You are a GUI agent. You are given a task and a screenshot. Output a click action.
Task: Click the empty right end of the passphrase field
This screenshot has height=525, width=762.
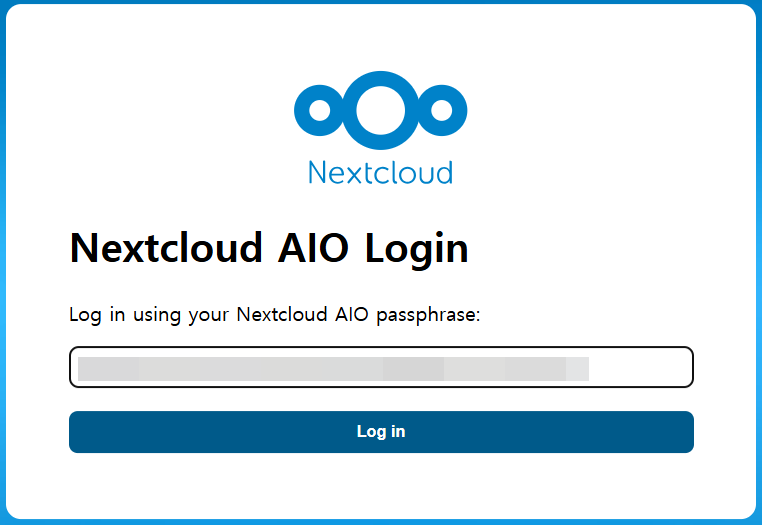[x=640, y=367]
